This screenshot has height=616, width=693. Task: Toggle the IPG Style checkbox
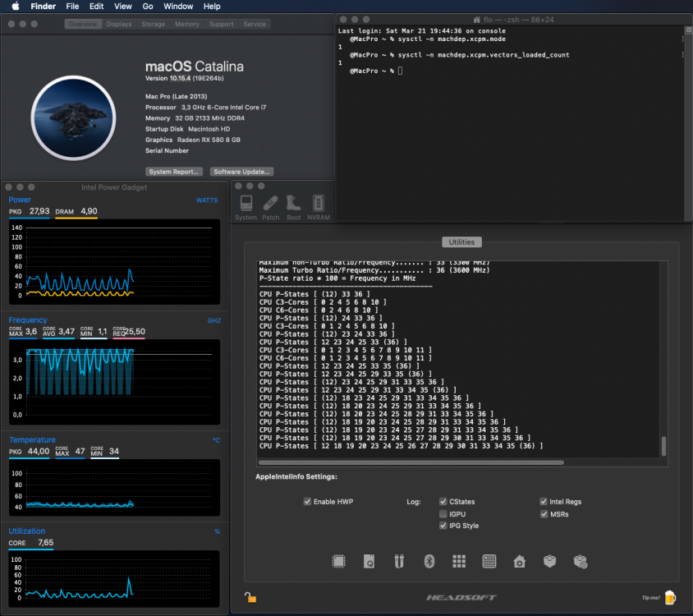pyautogui.click(x=443, y=526)
